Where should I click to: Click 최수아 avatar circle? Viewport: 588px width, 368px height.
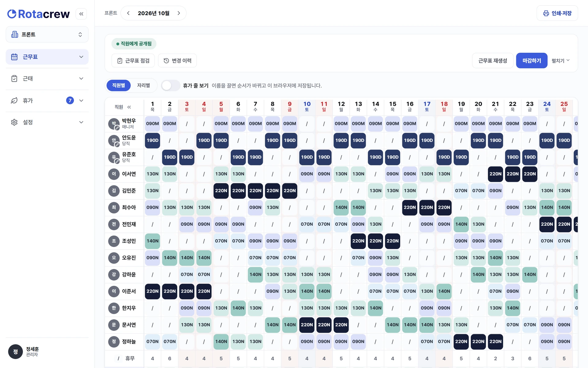coord(114,208)
